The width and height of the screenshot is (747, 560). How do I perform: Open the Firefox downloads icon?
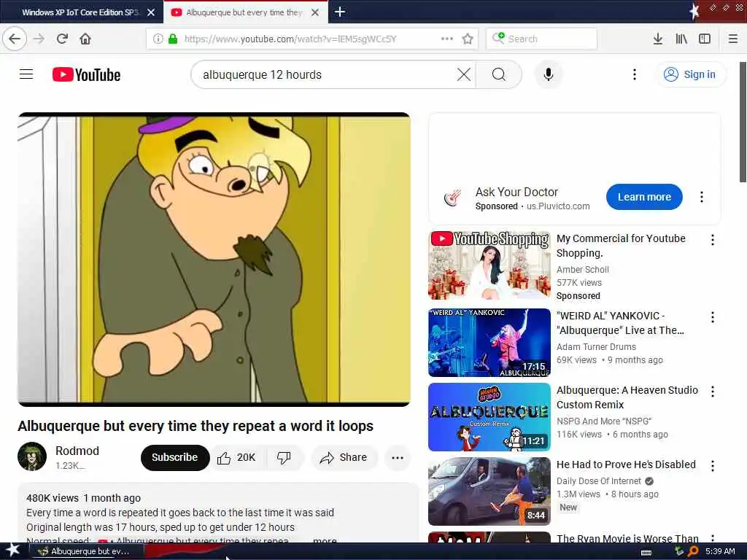click(x=658, y=39)
